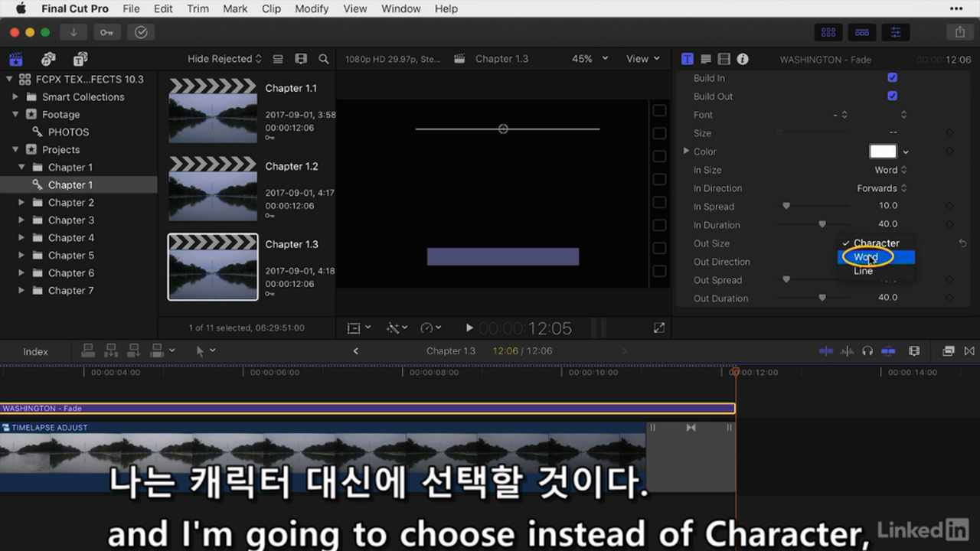The image size is (980, 551).
Task: Select Smart Collections folder
Action: pos(83,97)
